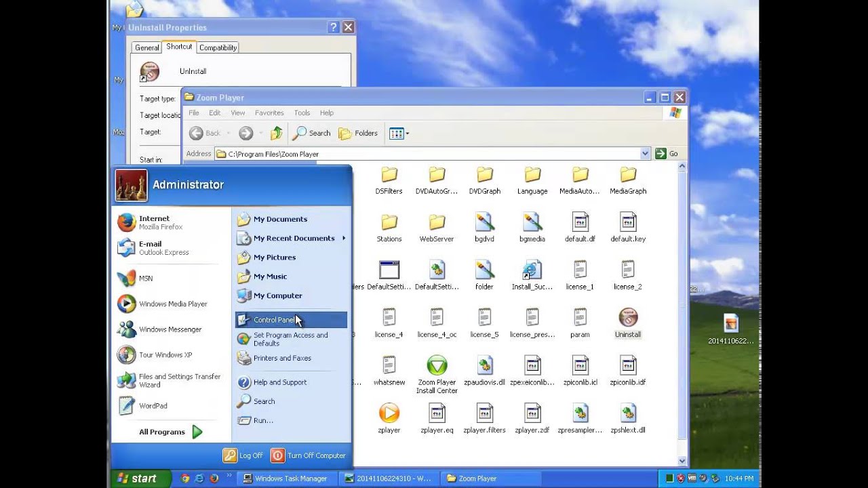
Task: Select the desktop 2014110622... file icon
Action: [x=730, y=329]
